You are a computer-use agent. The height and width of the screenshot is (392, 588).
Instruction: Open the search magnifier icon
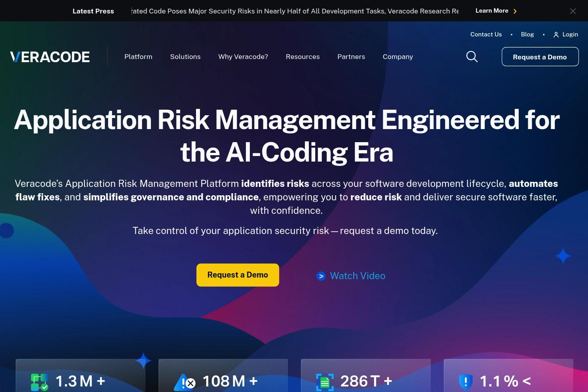pyautogui.click(x=472, y=57)
